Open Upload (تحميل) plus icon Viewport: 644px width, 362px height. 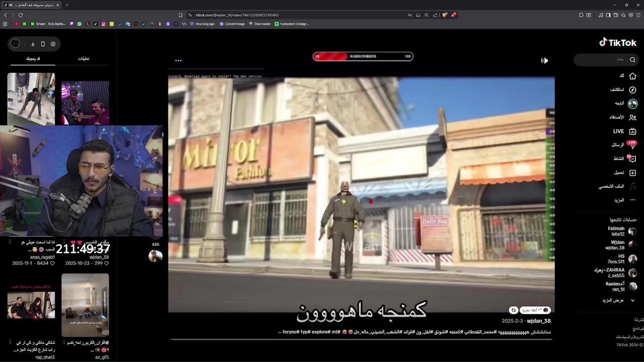point(632,172)
